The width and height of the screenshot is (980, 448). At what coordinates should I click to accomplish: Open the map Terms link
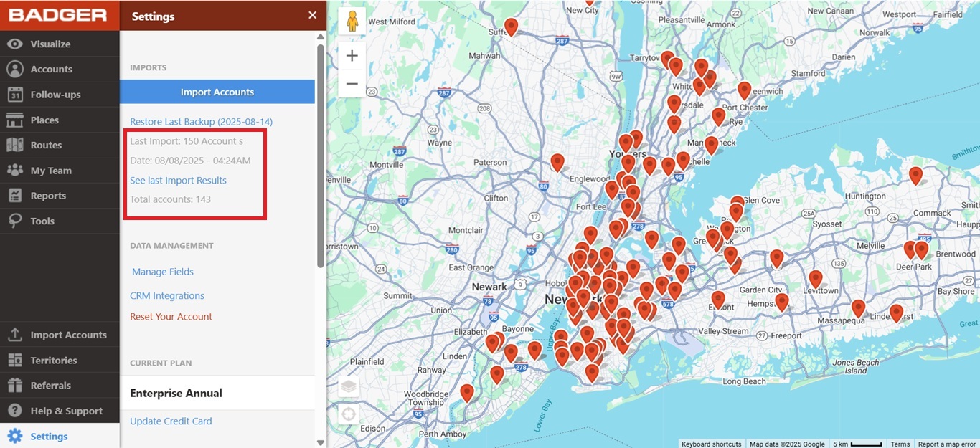tap(900, 444)
